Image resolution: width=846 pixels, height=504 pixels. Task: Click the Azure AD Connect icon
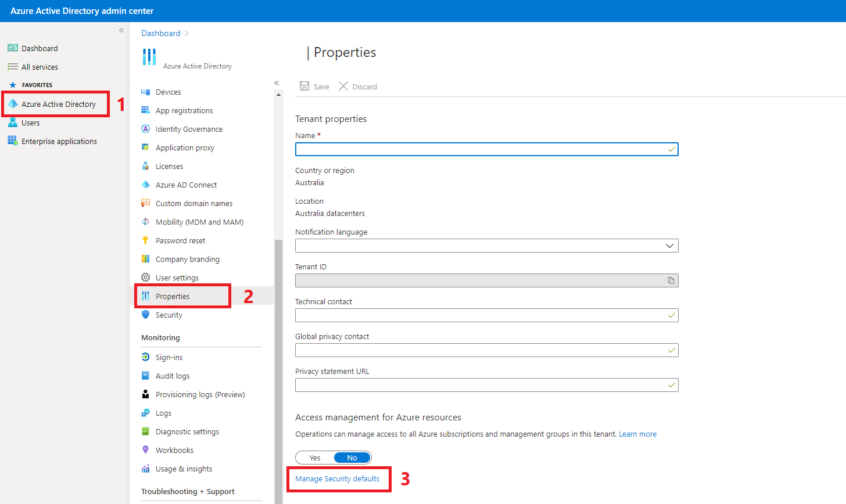[146, 185]
